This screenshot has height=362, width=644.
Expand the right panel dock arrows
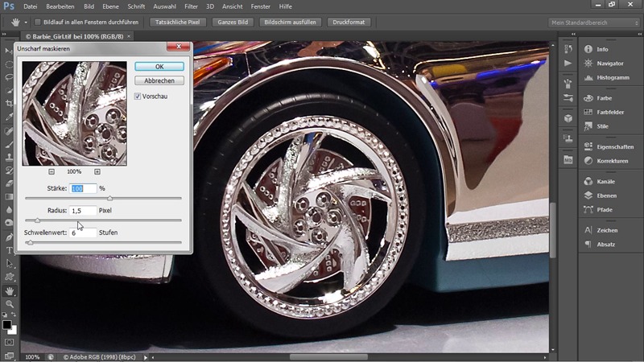(639, 35)
